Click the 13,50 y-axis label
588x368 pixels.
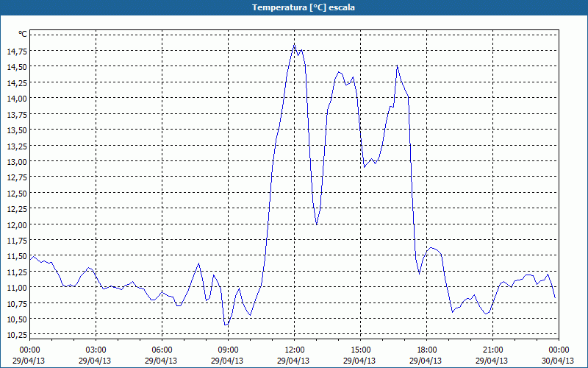(x=16, y=130)
